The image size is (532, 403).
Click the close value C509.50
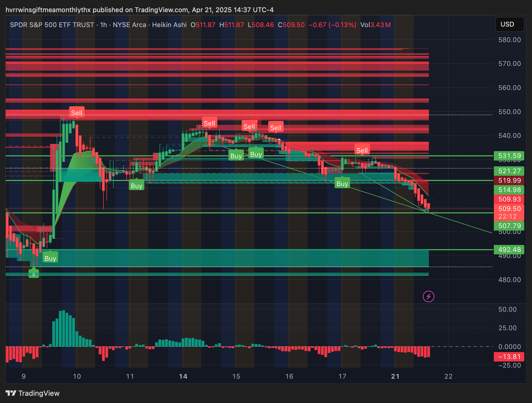pyautogui.click(x=291, y=25)
